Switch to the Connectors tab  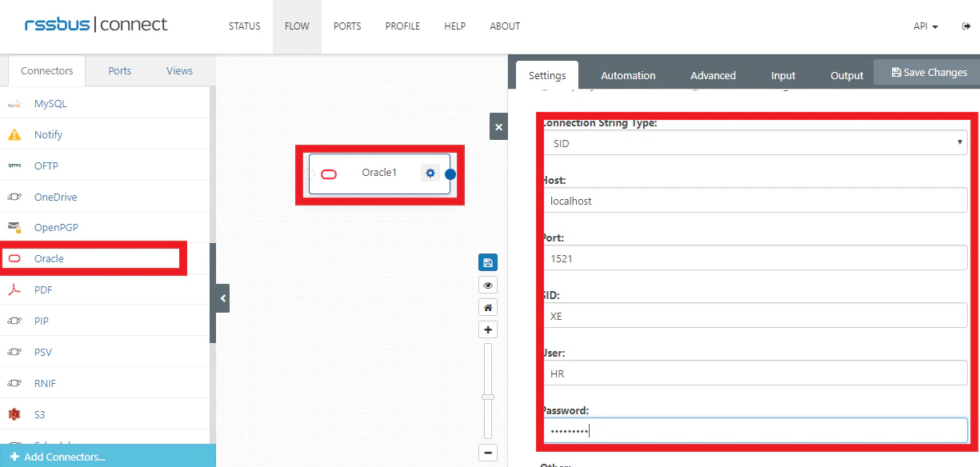tap(47, 70)
